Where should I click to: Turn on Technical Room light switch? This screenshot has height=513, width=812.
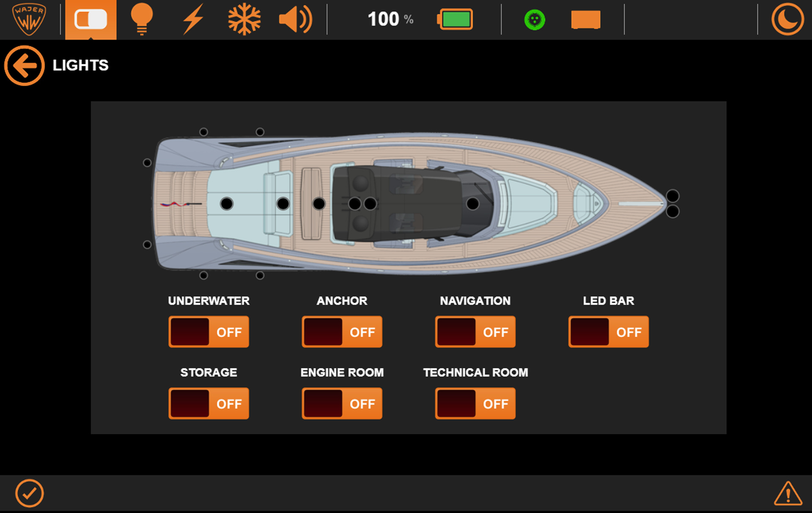475,403
